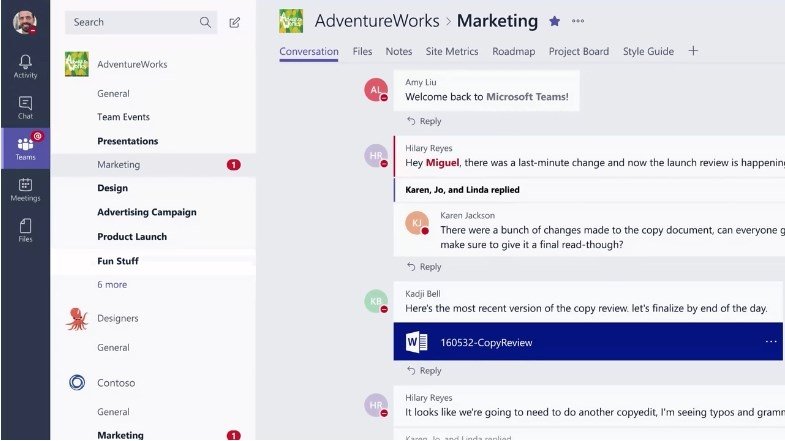
Task: Open the Roadmap tab
Action: (x=514, y=51)
